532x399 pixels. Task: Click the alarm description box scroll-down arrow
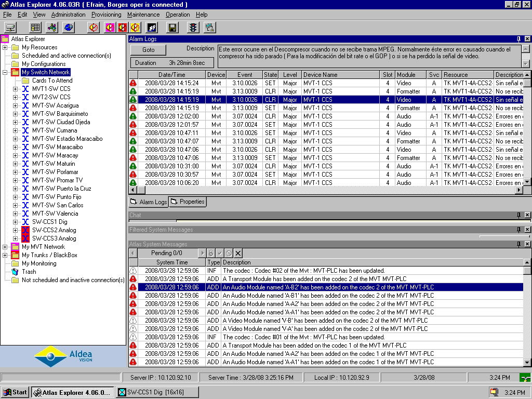(x=525, y=63)
